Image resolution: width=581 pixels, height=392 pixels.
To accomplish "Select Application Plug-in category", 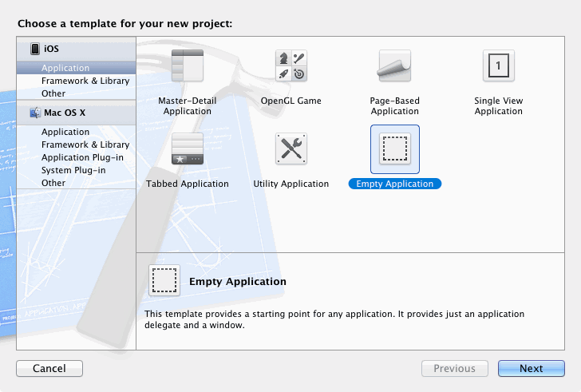I will [81, 158].
